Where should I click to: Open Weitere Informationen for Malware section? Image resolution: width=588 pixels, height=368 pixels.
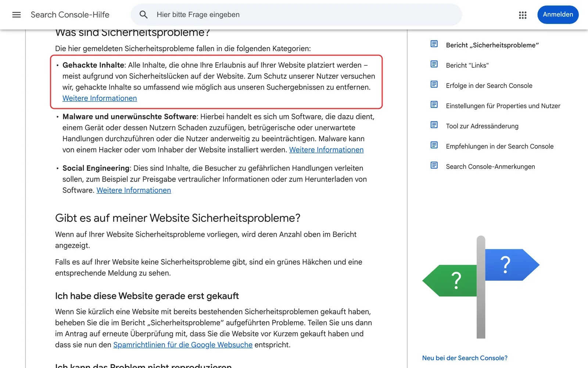pos(326,150)
